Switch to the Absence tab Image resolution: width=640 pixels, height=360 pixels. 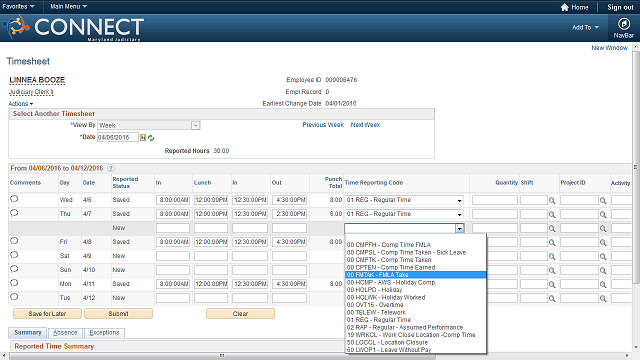point(65,333)
